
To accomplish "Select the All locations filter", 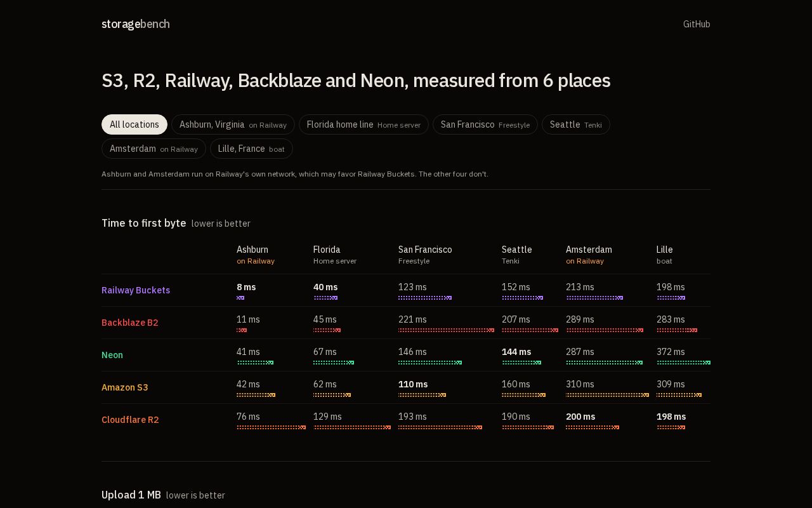I will tap(134, 124).
